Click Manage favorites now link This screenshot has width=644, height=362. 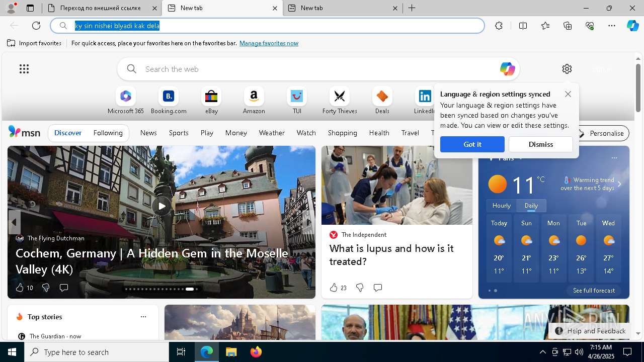pos(269,43)
